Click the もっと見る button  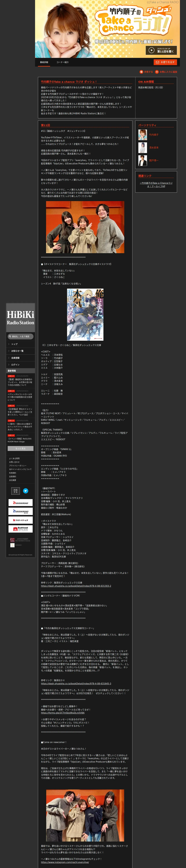tap(21, 448)
